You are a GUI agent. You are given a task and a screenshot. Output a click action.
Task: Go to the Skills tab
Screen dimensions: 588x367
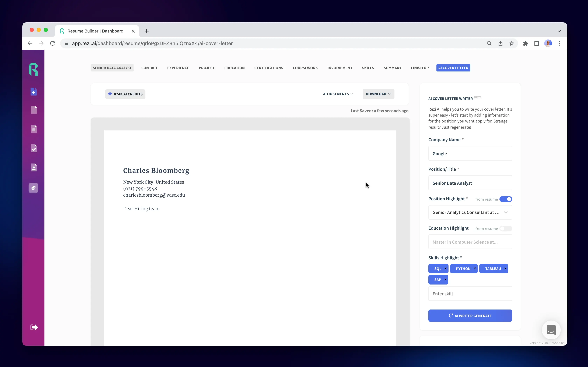[x=368, y=68]
